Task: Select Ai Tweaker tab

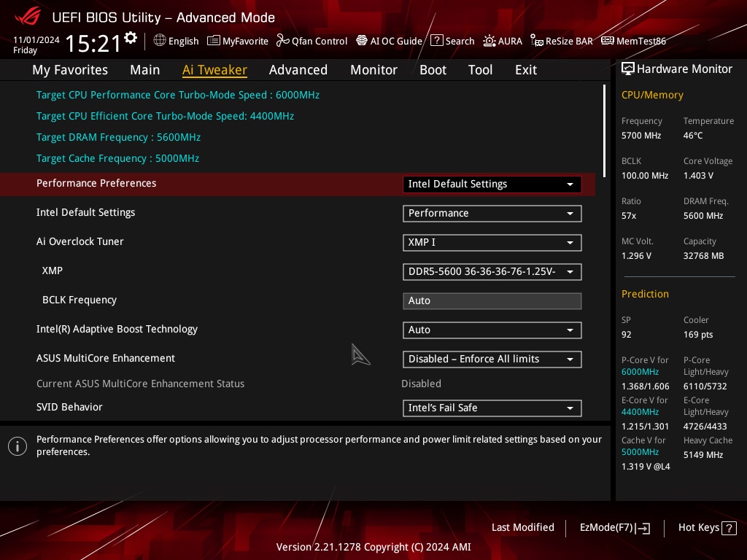Action: 215,70
